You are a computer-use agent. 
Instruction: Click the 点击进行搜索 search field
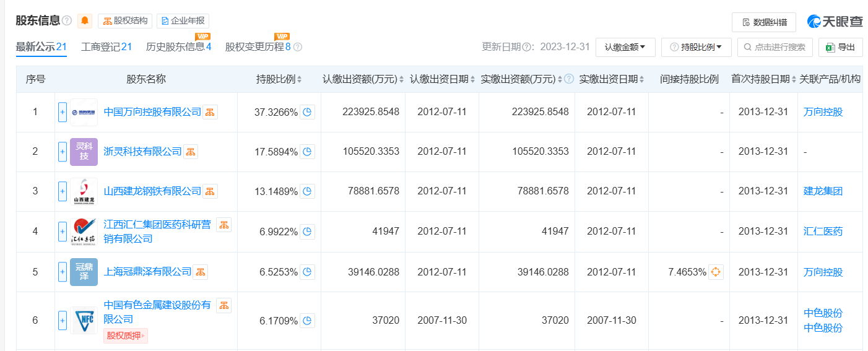coord(775,47)
